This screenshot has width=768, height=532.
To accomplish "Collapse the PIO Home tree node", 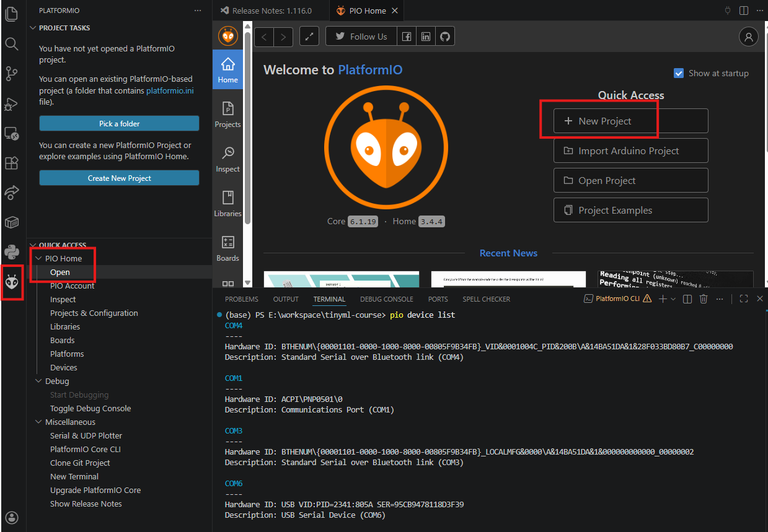I will [39, 258].
